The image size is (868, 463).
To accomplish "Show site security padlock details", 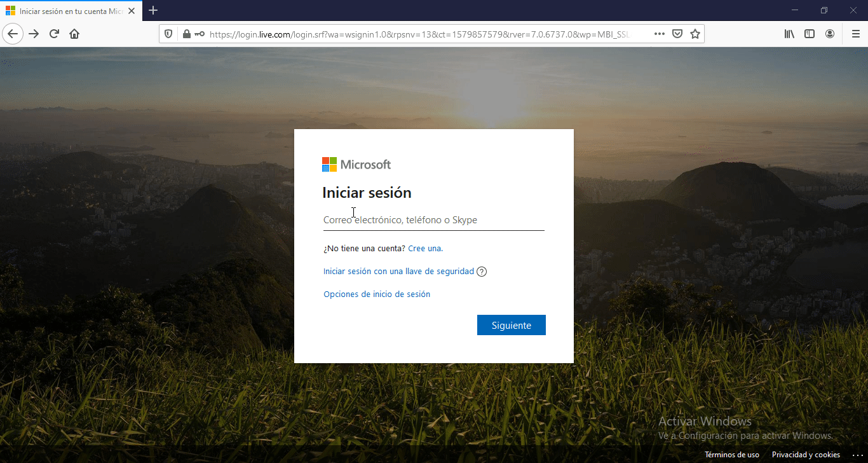I will coord(186,34).
